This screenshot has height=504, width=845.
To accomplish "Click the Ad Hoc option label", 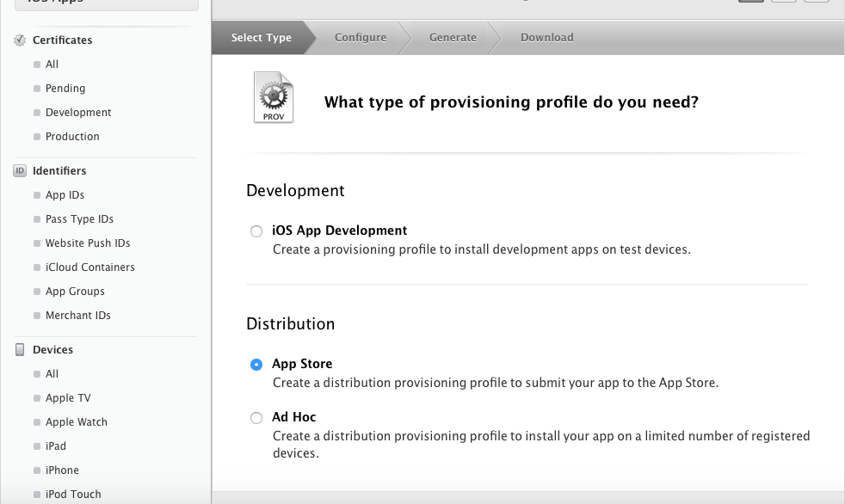I will click(x=293, y=417).
